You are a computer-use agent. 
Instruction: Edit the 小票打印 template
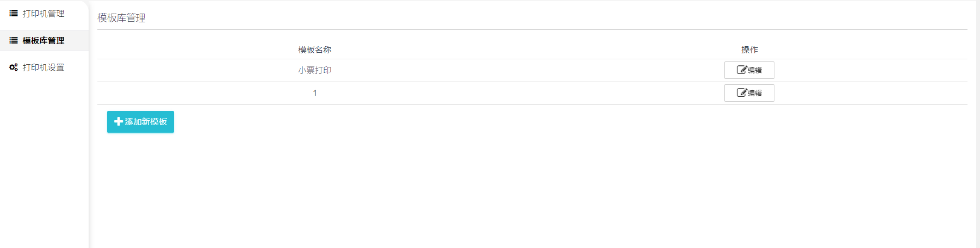click(x=749, y=70)
